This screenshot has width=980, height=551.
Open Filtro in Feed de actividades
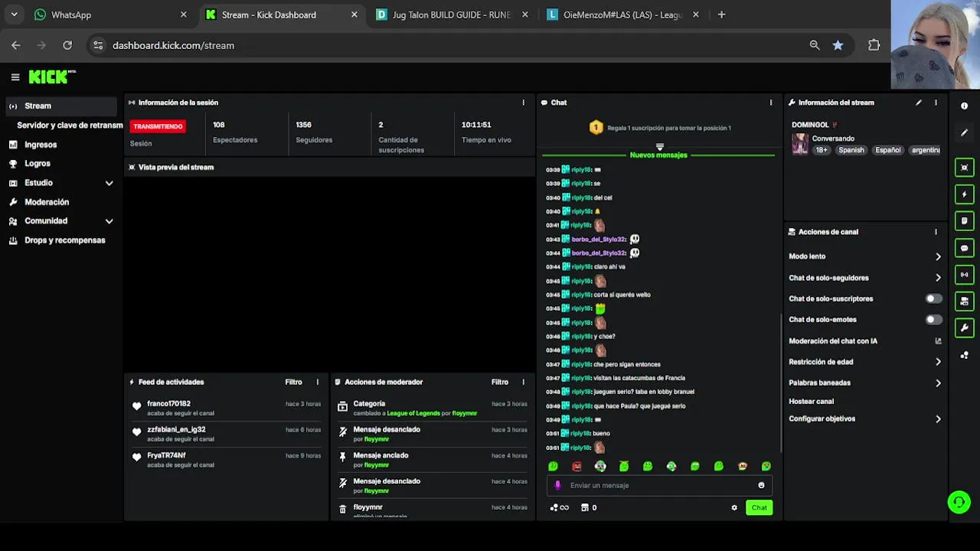pyautogui.click(x=293, y=382)
